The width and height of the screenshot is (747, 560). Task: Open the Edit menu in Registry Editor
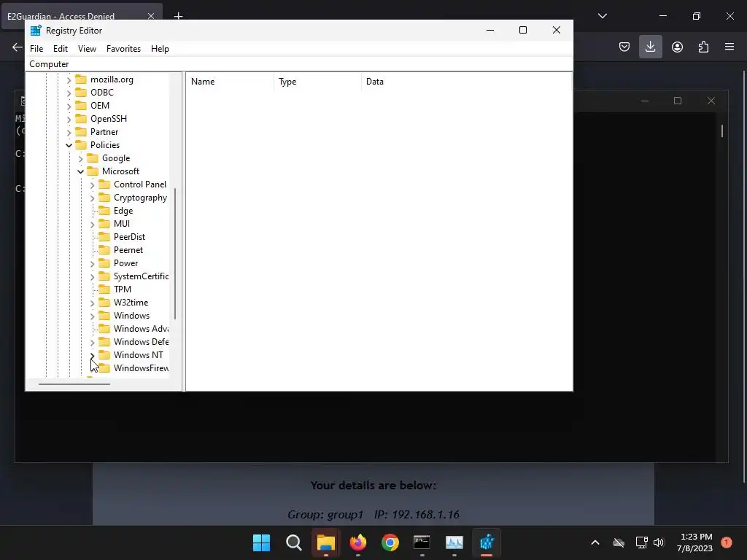tap(60, 49)
